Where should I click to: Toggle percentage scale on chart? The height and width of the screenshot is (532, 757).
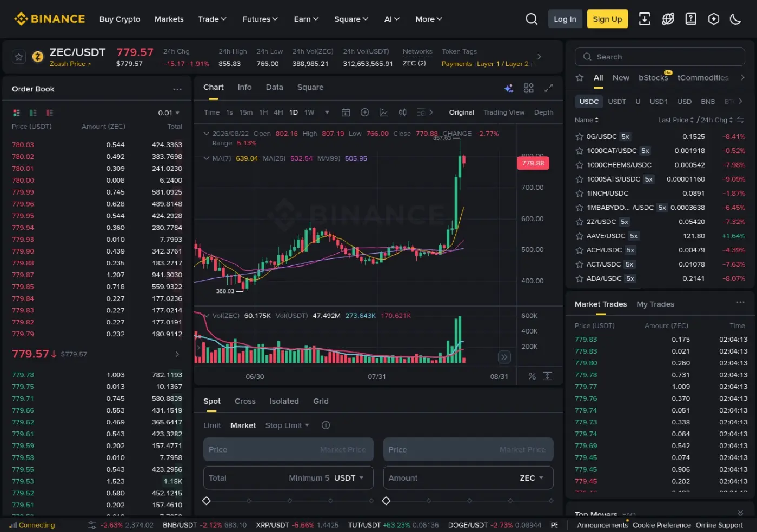click(532, 376)
